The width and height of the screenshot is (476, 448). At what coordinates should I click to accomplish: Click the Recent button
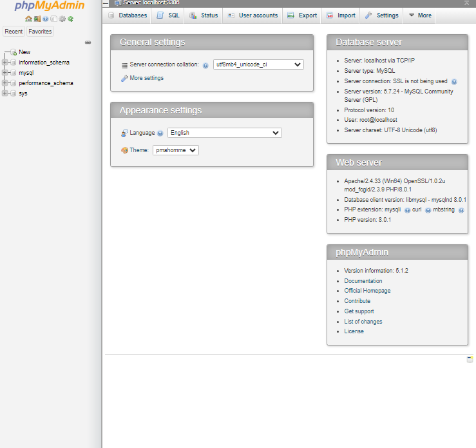pyautogui.click(x=14, y=32)
